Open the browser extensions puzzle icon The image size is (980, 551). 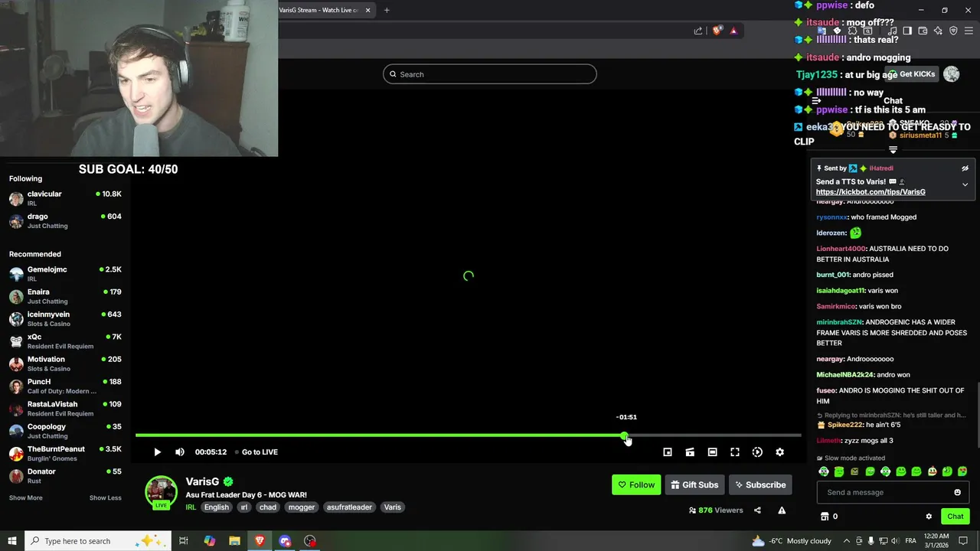[852, 31]
